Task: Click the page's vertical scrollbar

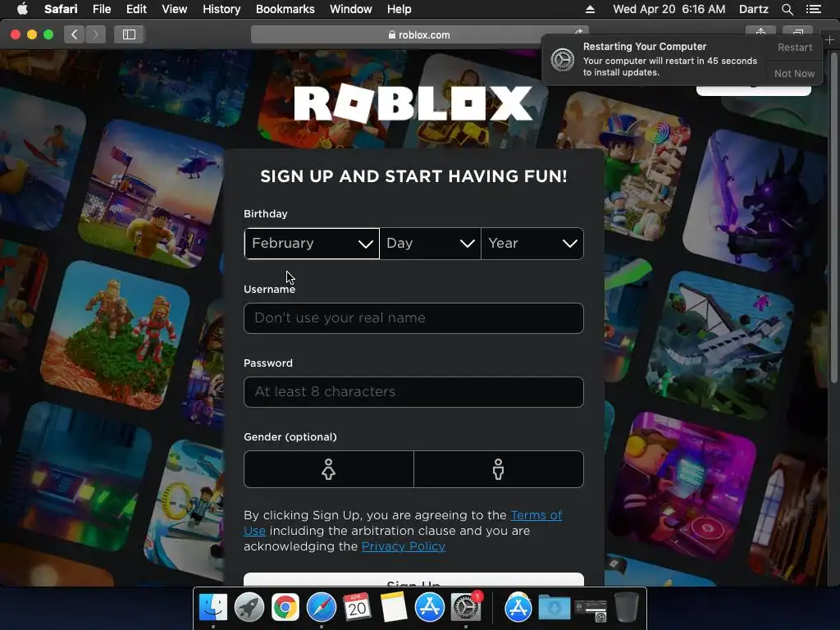Action: click(833, 217)
